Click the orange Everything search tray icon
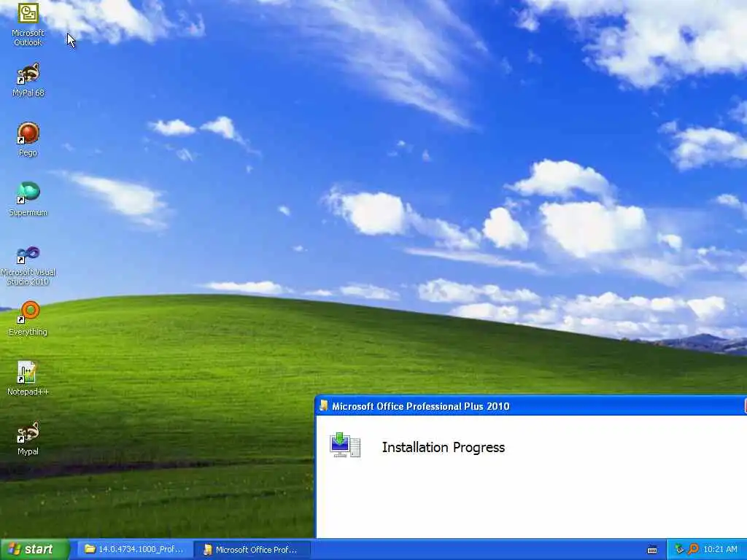Viewport: 747px width, 560px height. (693, 550)
